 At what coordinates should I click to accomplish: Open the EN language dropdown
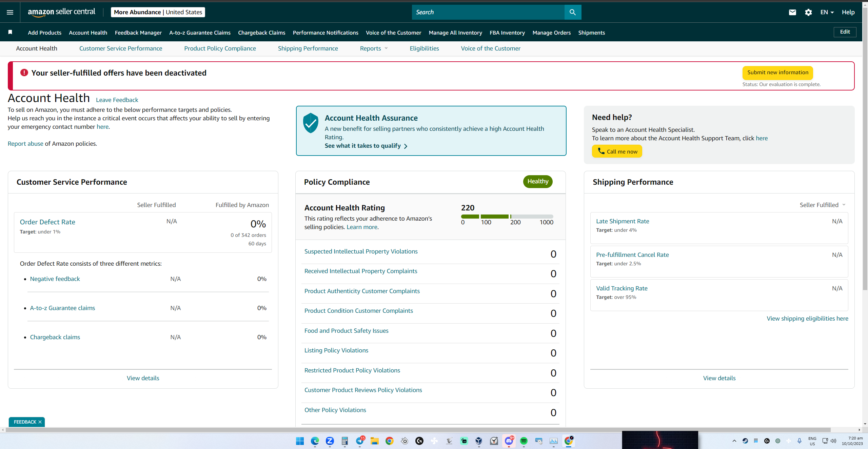click(x=827, y=12)
